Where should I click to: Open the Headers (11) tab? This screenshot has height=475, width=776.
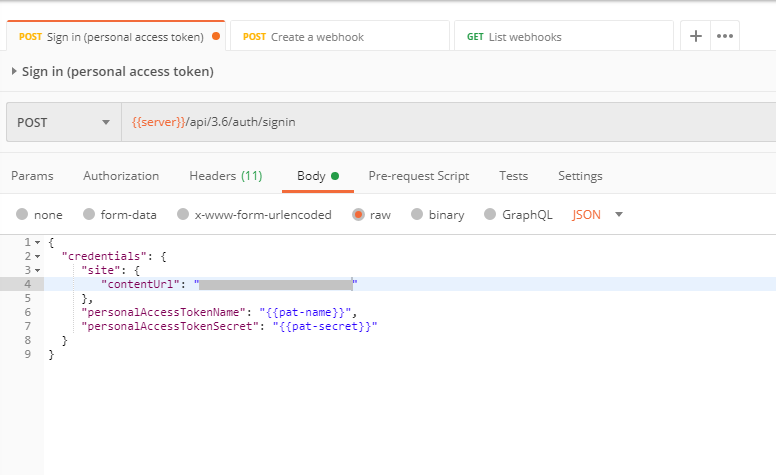[x=225, y=176]
